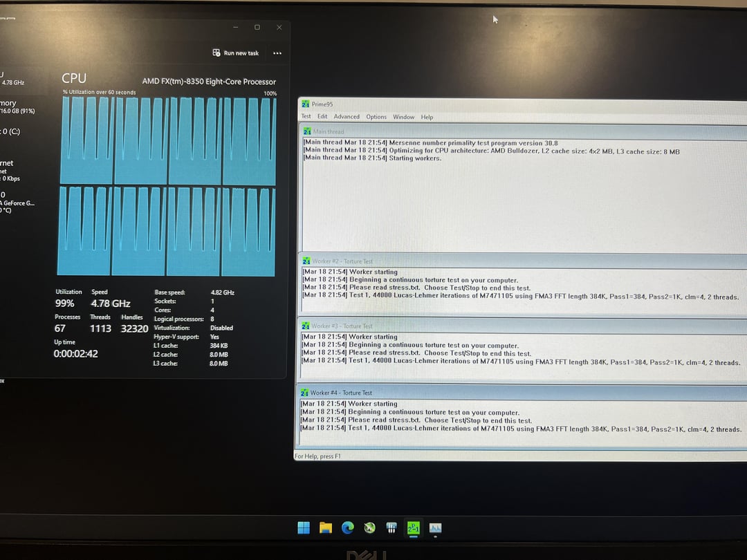Click 'Starting workers.' line in Main thread
Viewport: 747px width, 560px height.
(373, 158)
